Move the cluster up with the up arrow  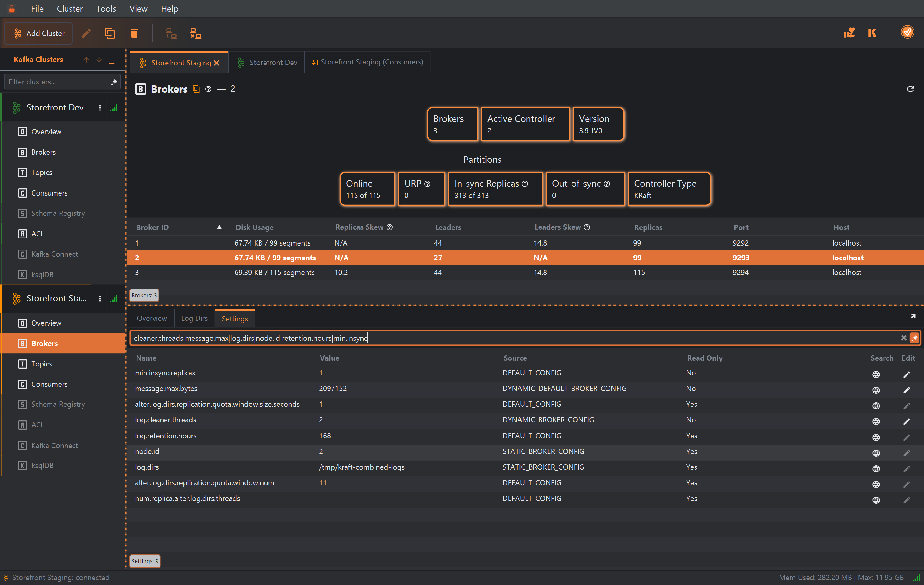click(86, 60)
